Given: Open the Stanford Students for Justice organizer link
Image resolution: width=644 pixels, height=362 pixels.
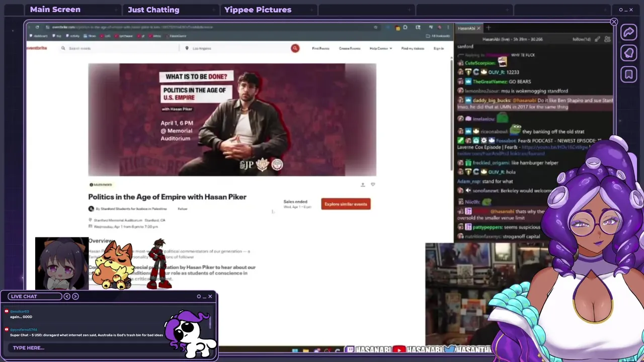Looking at the screenshot, I should click(x=133, y=209).
